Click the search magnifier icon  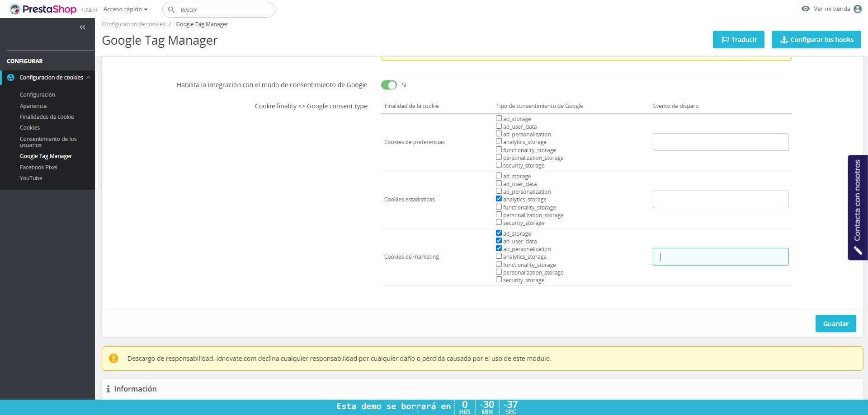171,9
